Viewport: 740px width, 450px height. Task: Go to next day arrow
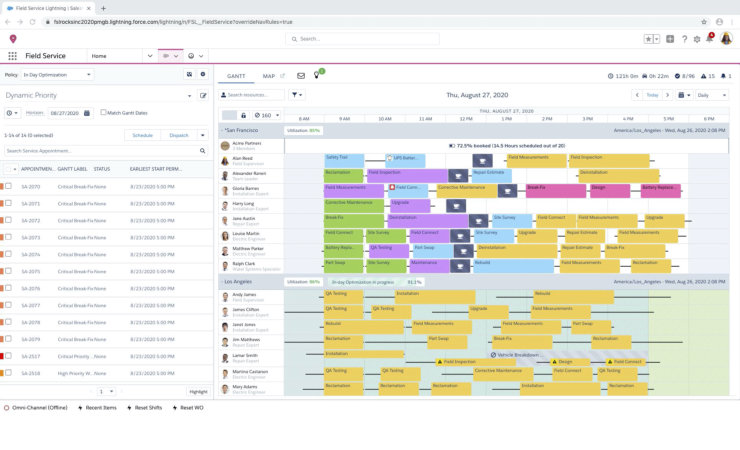click(x=667, y=95)
